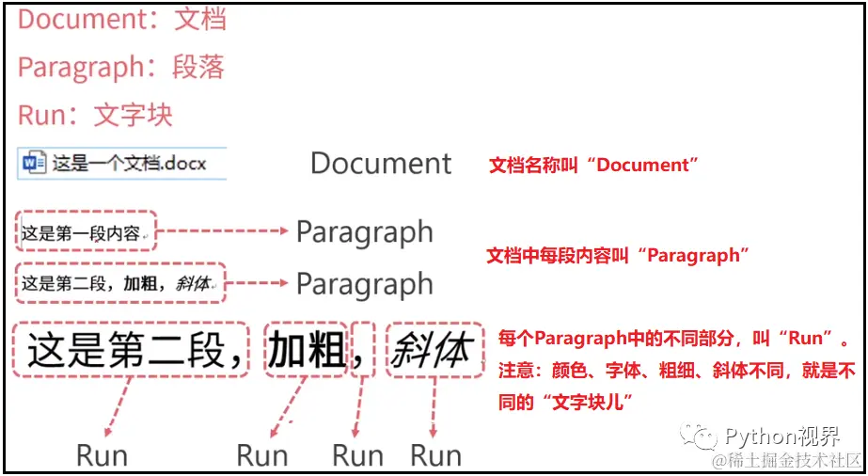Screen dimensions: 868x476
Task: Click the Run label below '这是第二段,'
Action: point(102,456)
